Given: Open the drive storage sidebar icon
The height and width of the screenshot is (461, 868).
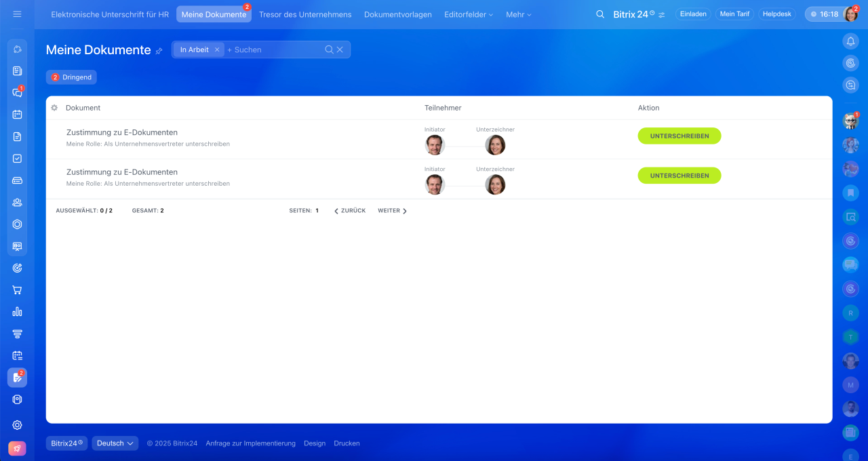Looking at the screenshot, I should click(x=18, y=180).
